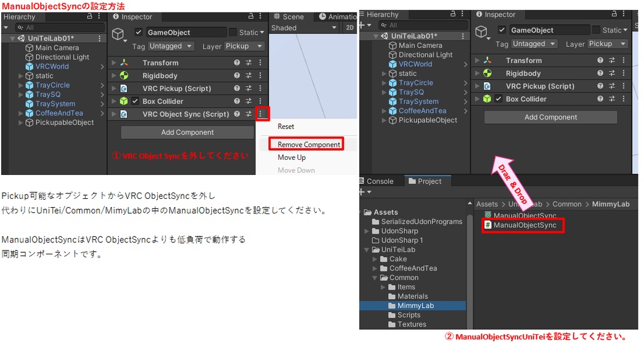Expand PickupableObject in right Hierarchy

(384, 120)
